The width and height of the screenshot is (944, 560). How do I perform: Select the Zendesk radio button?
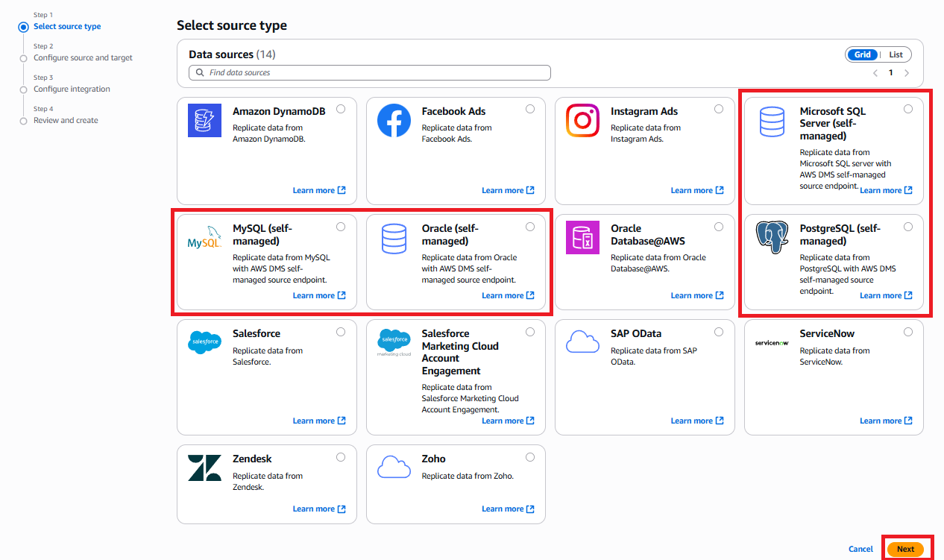point(341,457)
